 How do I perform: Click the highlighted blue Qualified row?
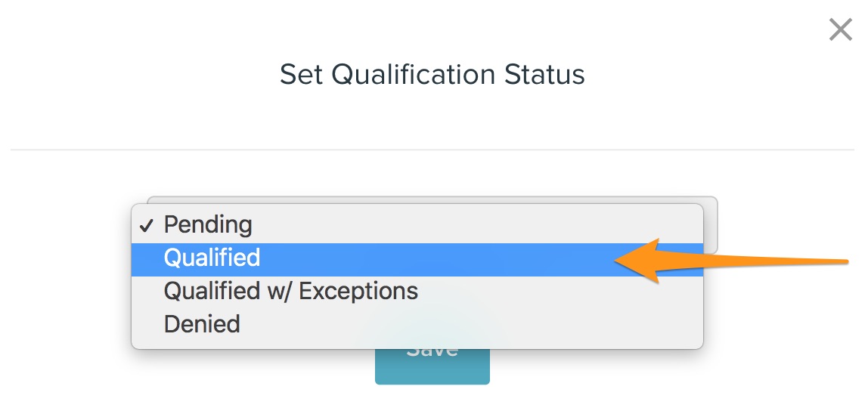coord(378,258)
